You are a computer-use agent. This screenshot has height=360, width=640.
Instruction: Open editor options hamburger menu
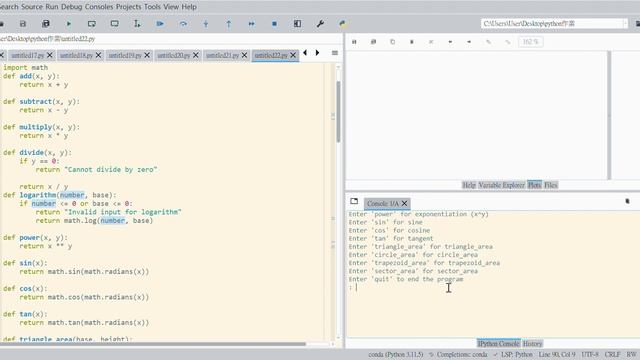click(x=335, y=53)
